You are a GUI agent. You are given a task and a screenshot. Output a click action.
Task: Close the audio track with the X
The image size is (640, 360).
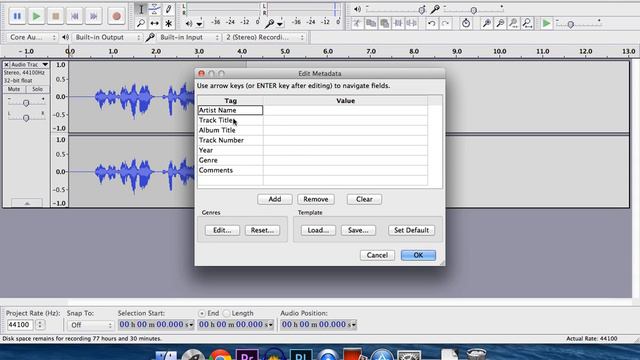coord(7,64)
